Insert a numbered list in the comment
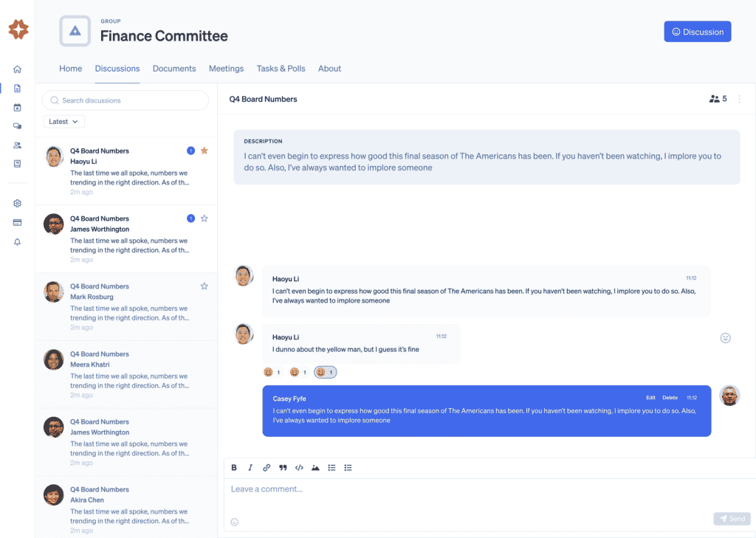 point(331,468)
